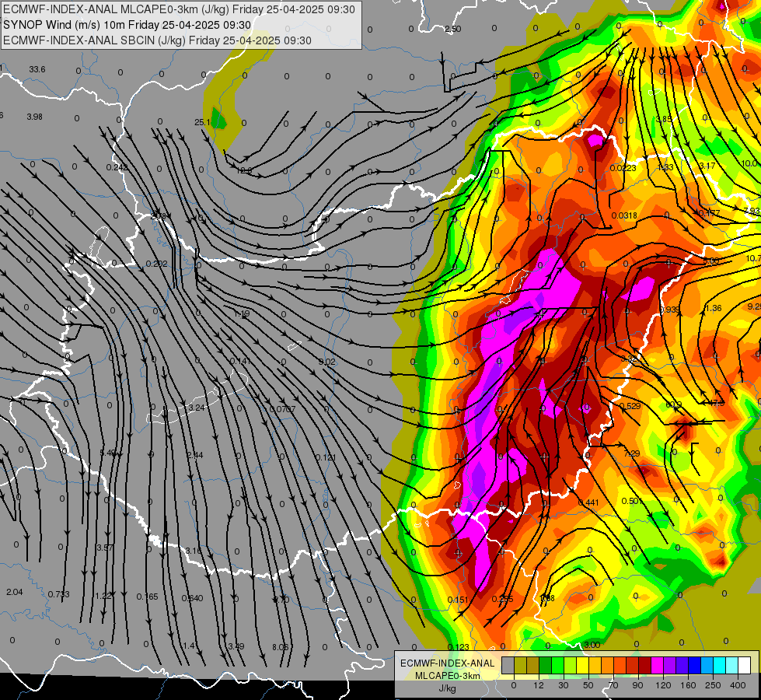761x700 pixels.
Task: Click the legend scale label '160'
Action: [x=688, y=685]
